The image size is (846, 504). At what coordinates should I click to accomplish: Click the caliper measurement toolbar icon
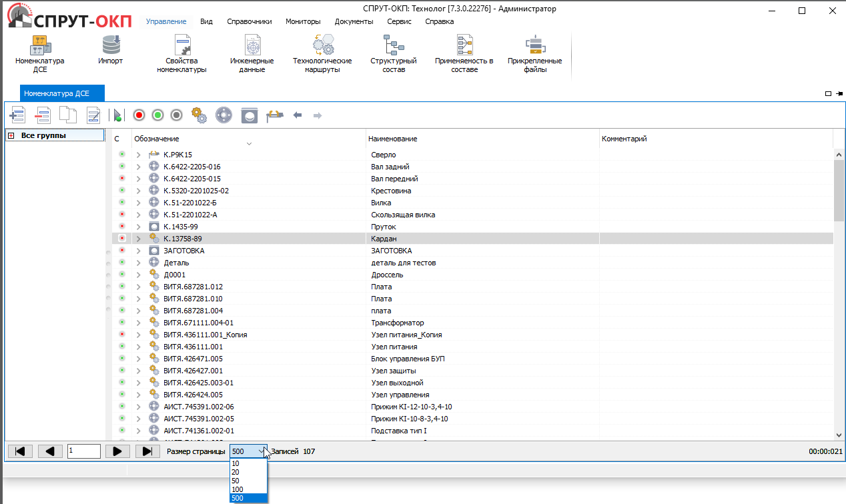click(x=275, y=115)
